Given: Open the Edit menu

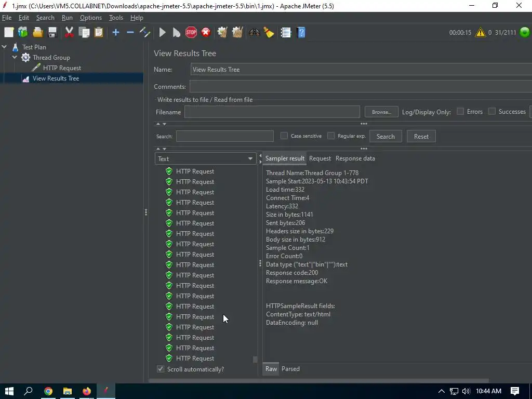Looking at the screenshot, I should pos(24,18).
